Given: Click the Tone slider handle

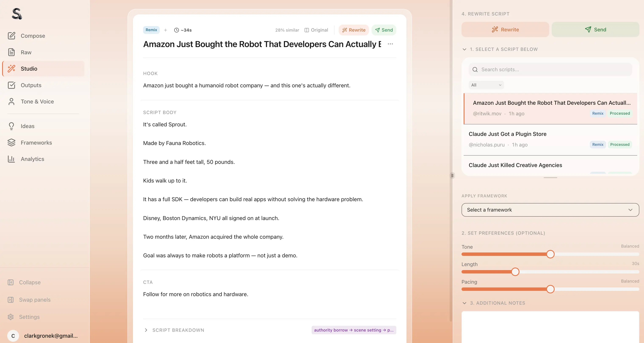Looking at the screenshot, I should (550, 254).
